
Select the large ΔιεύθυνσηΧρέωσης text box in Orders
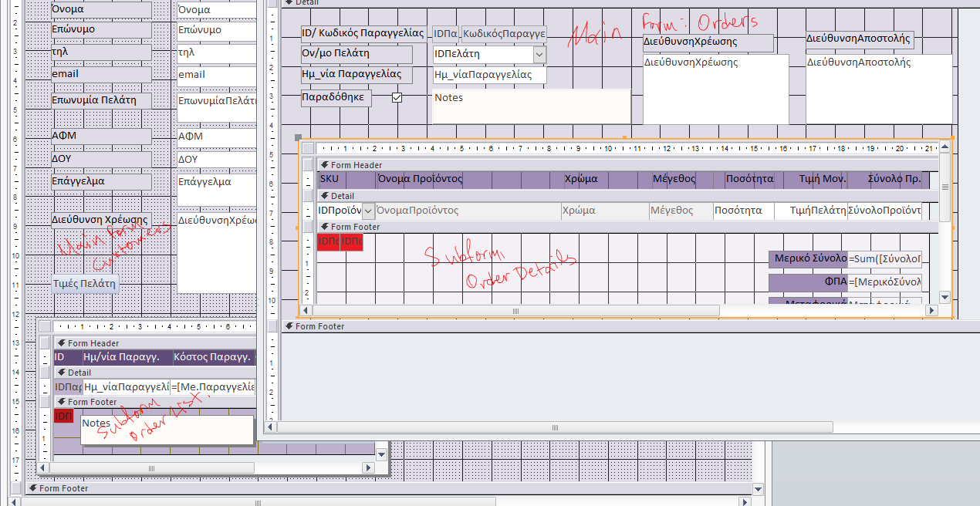715,89
